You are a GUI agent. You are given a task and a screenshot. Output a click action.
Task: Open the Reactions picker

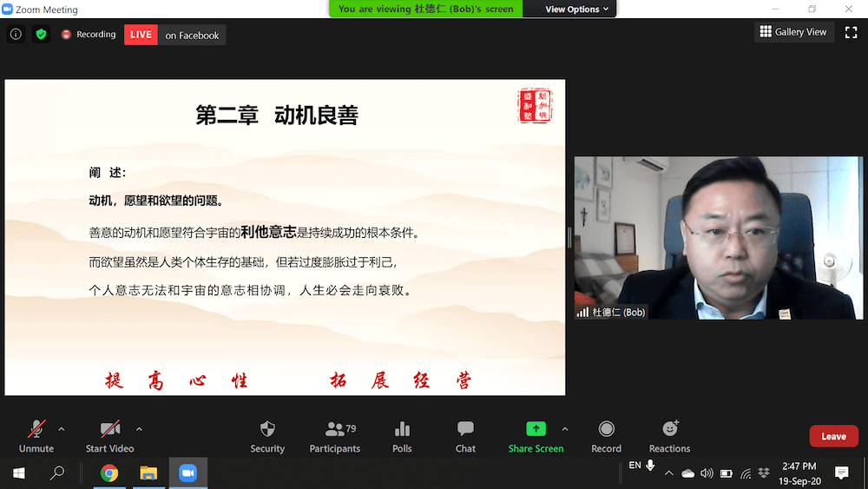pyautogui.click(x=669, y=436)
